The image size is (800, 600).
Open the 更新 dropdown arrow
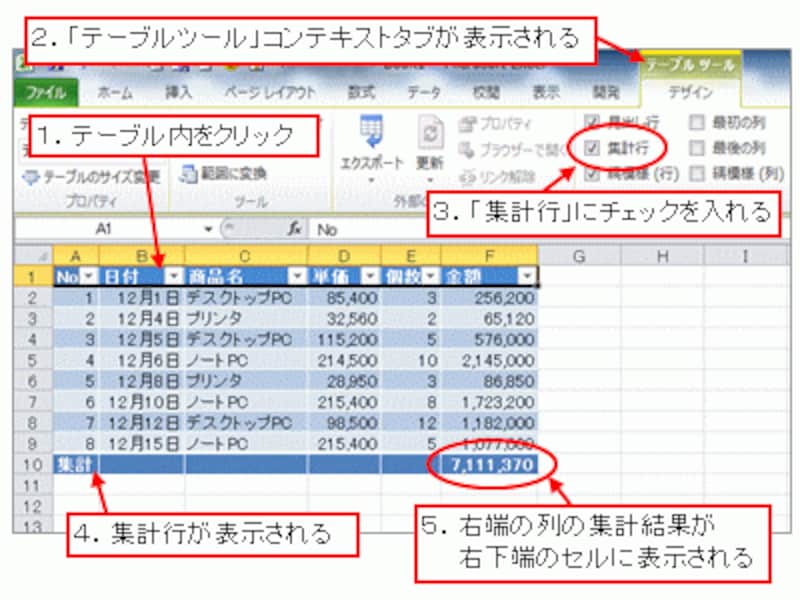click(430, 180)
